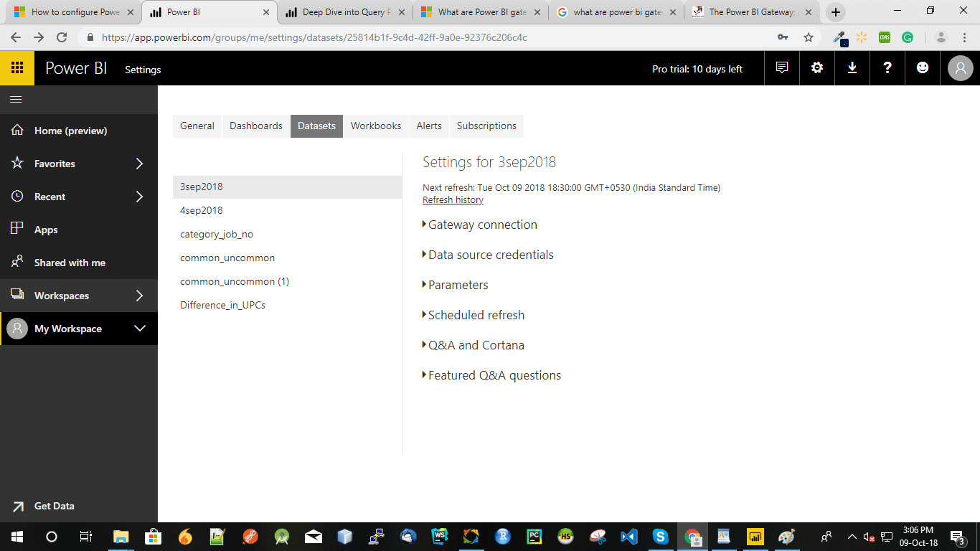
Task: Switch to the General settings tab
Action: (197, 126)
